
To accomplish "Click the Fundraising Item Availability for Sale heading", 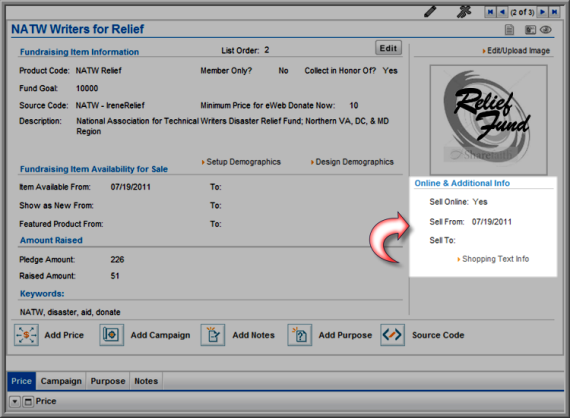I will pos(94,169).
